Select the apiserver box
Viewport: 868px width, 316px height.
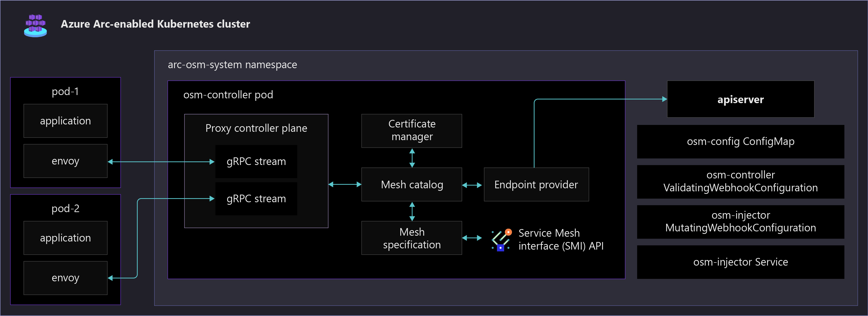tap(740, 99)
